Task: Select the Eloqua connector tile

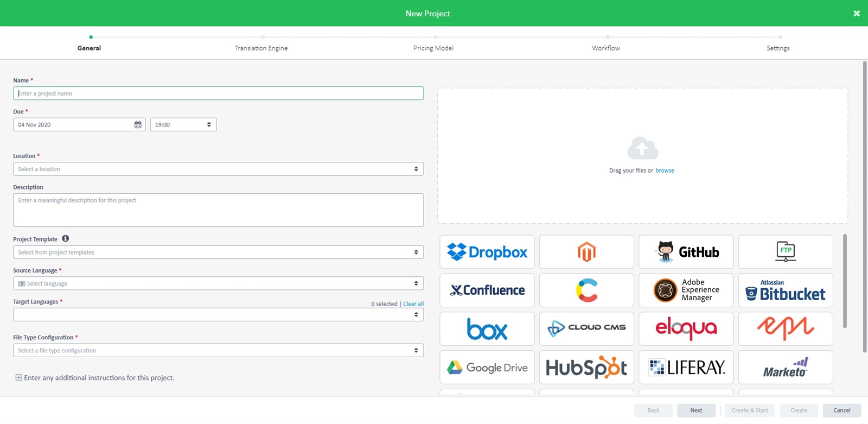Action: pyautogui.click(x=686, y=329)
